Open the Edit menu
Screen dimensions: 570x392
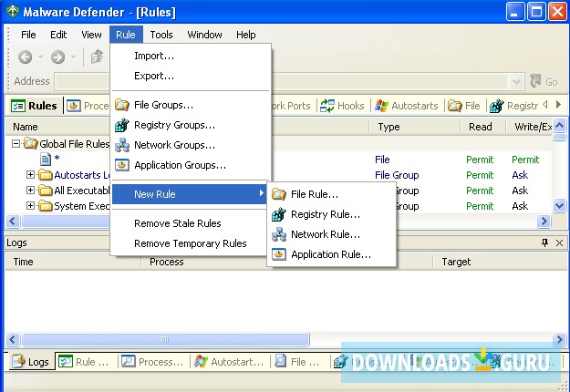58,35
